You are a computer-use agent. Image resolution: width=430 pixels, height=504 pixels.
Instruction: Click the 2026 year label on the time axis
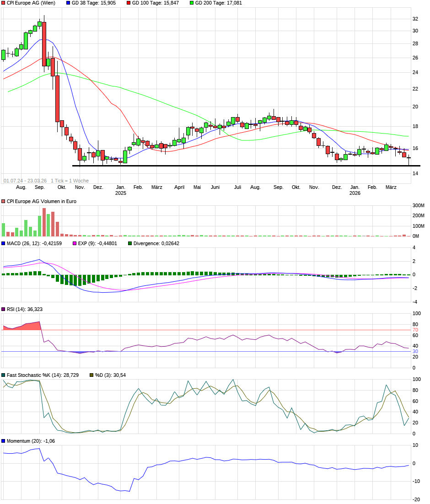point(355,193)
